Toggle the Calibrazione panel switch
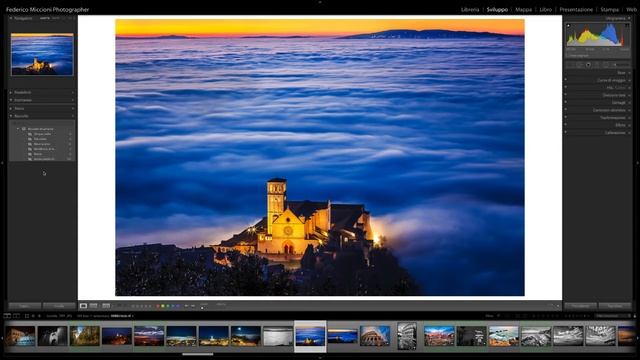 coord(566,132)
